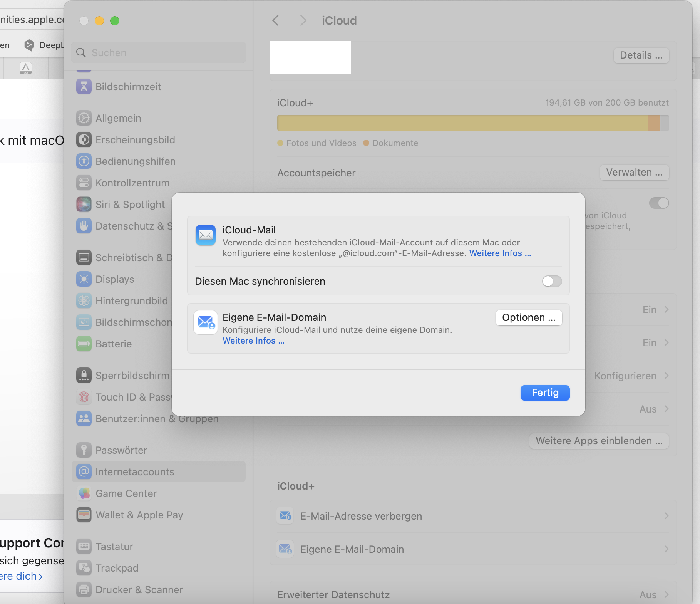Click the Internetaccounts at-sign icon
Viewport: 700px width, 604px height.
(x=84, y=472)
